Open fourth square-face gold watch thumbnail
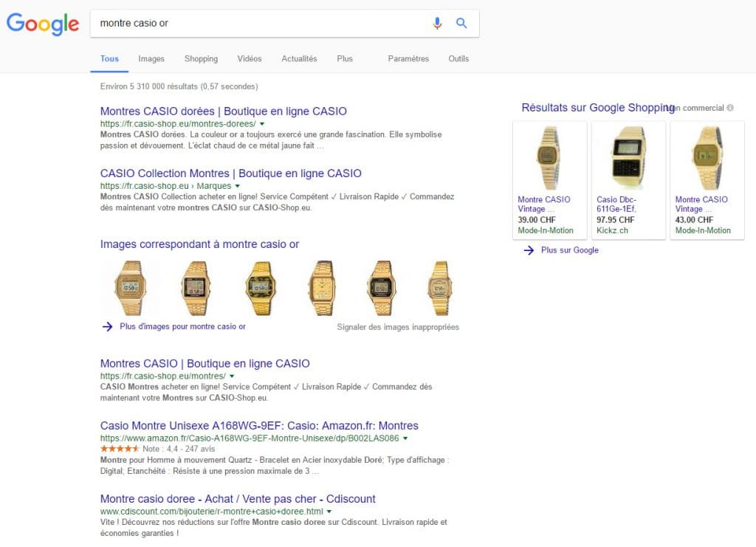Viewport: 756px width, 547px height. [x=323, y=288]
